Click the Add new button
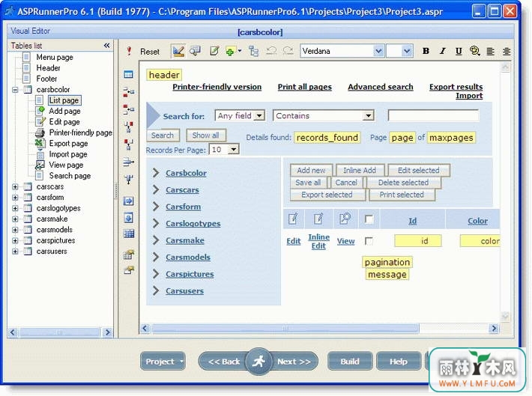Viewport: 532px width, 396px height. click(311, 170)
